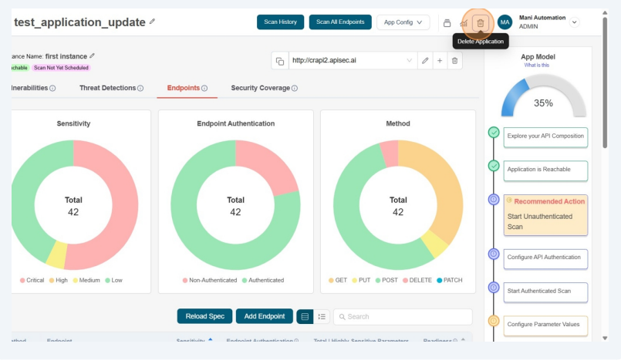Image resolution: width=621 pixels, height=364 pixels.
Task: Open the analytics chart icon in header
Action: pyautogui.click(x=463, y=22)
